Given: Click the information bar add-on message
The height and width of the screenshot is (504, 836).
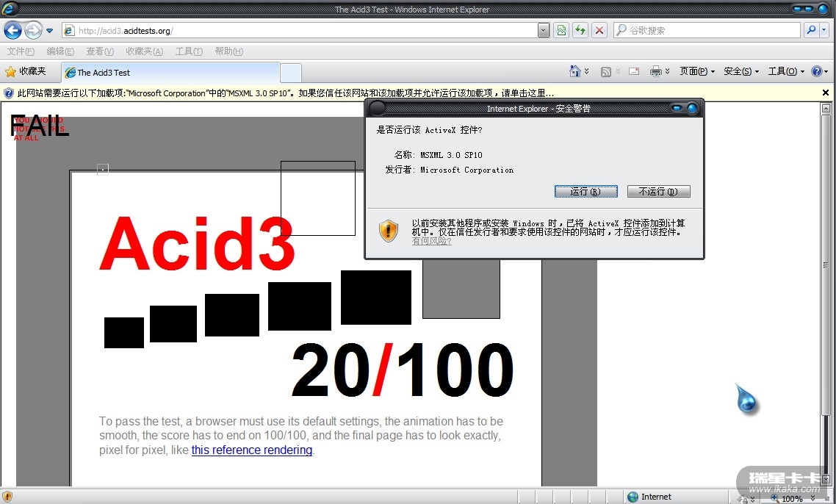Looking at the screenshot, I should [x=285, y=93].
